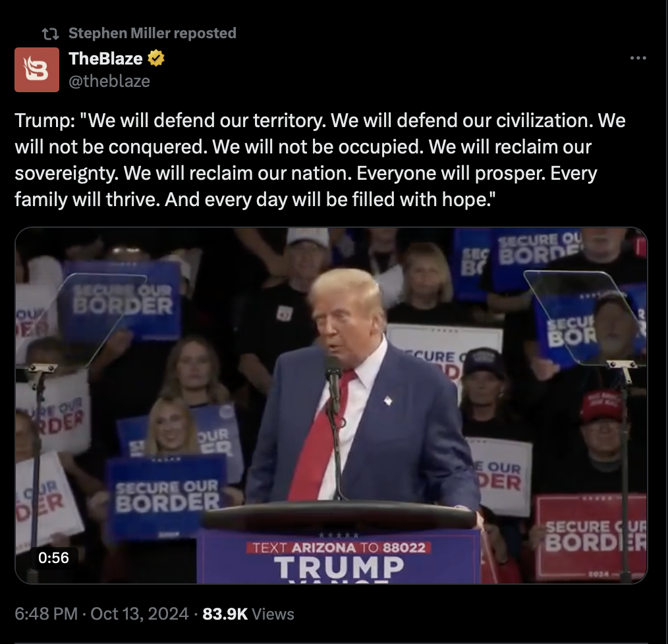The height and width of the screenshot is (644, 668).
Task: Open the @theblaze handle profile
Action: [109, 81]
